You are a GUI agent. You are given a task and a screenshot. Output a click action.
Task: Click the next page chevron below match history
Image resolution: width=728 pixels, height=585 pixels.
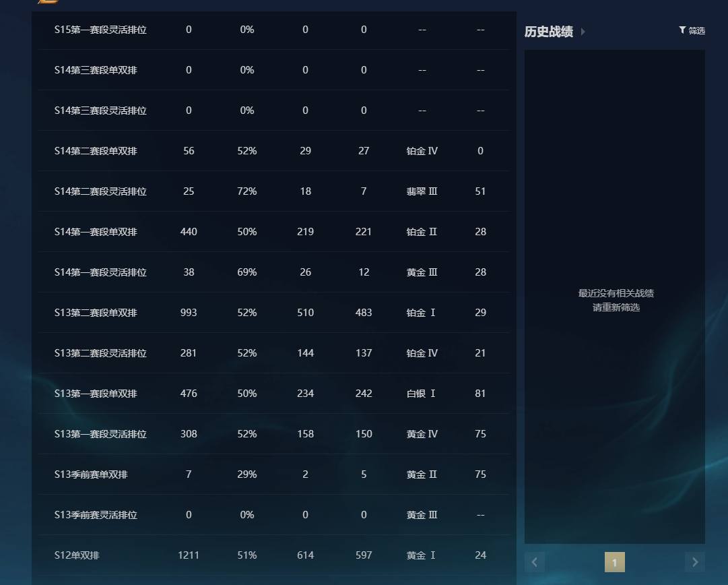(694, 561)
